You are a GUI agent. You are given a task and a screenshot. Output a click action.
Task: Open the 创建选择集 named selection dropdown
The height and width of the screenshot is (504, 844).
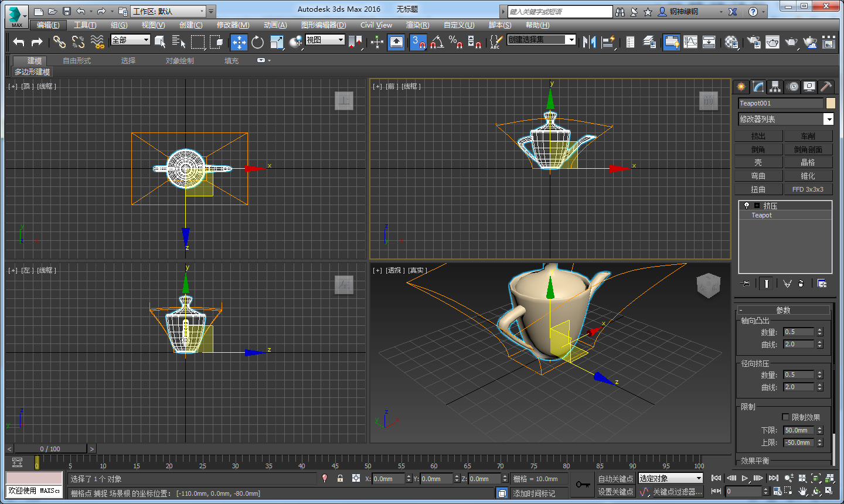coord(542,39)
